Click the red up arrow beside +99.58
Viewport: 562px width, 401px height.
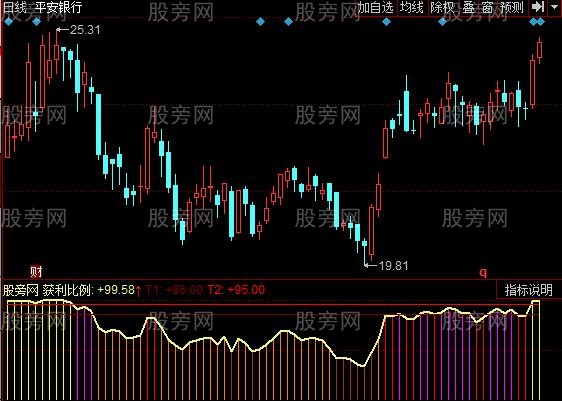coord(139,290)
